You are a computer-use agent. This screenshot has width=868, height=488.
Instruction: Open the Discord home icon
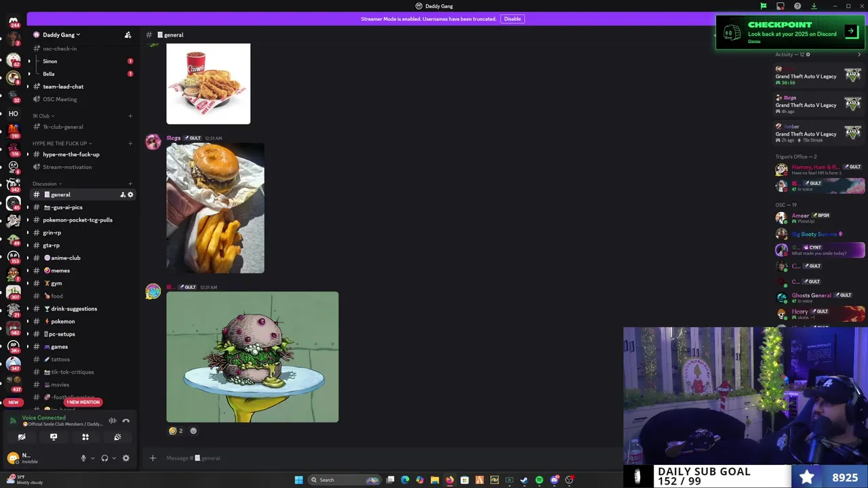click(14, 22)
